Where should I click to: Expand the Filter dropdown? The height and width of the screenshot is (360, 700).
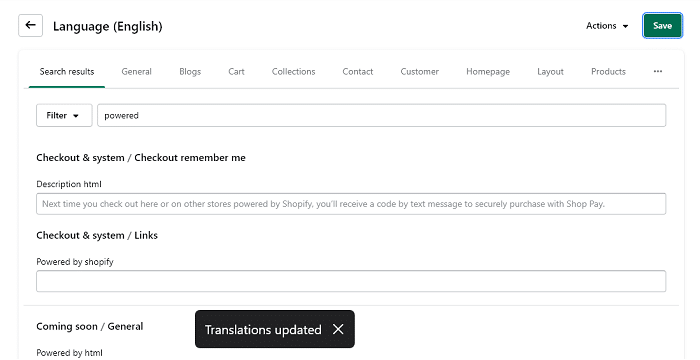[x=64, y=115]
